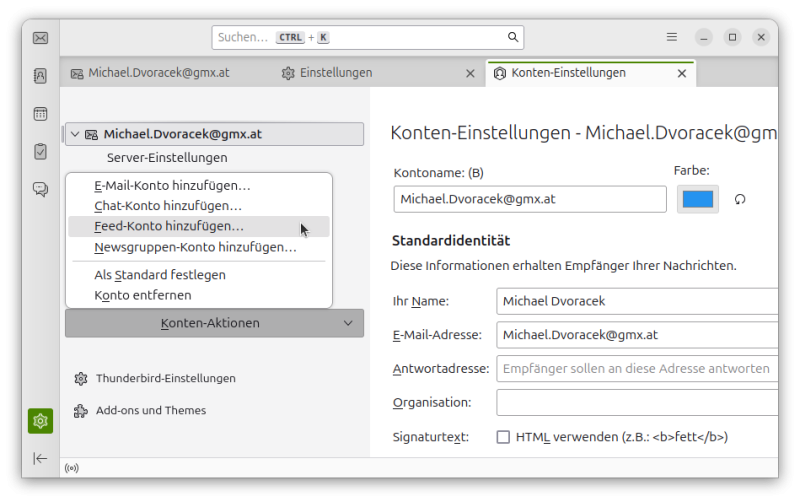The image size is (800, 502).
Task: Collapse the spaces toolbar arrow
Action: tap(40, 458)
